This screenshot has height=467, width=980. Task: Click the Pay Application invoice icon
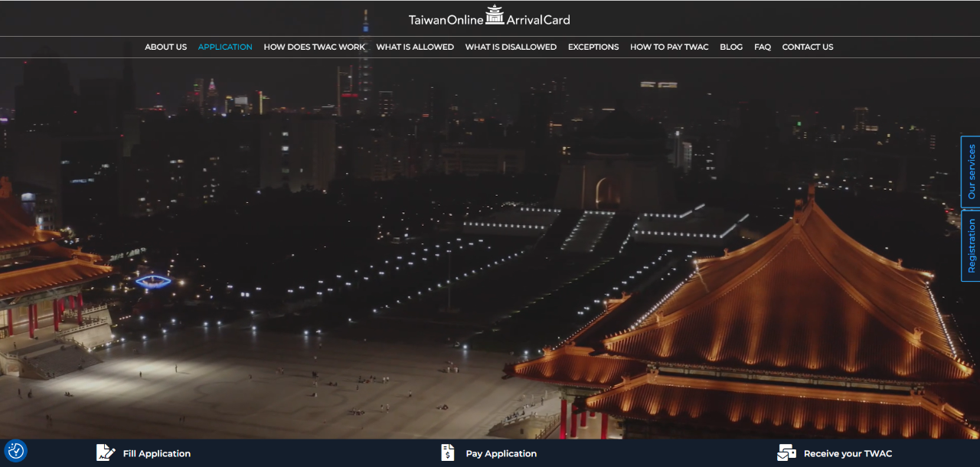448,453
